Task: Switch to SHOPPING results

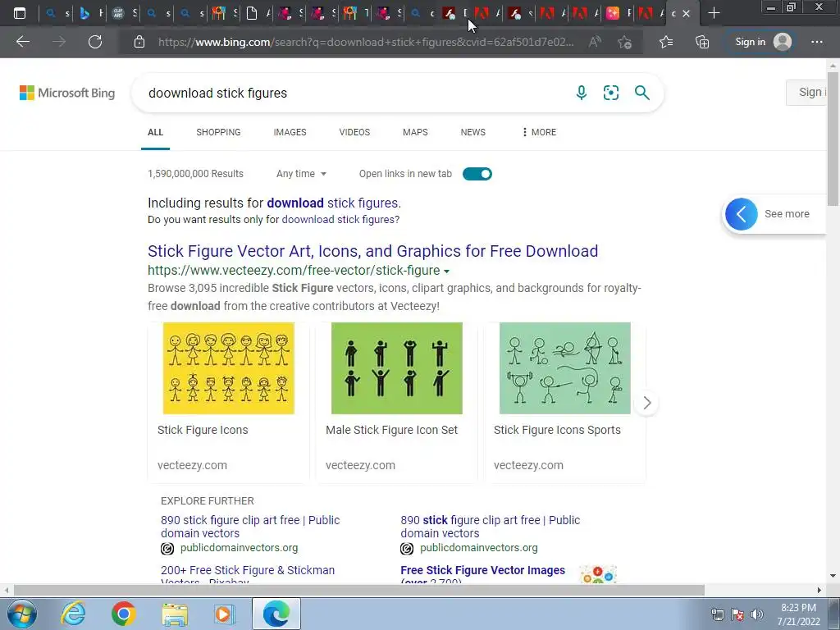Action: (218, 132)
